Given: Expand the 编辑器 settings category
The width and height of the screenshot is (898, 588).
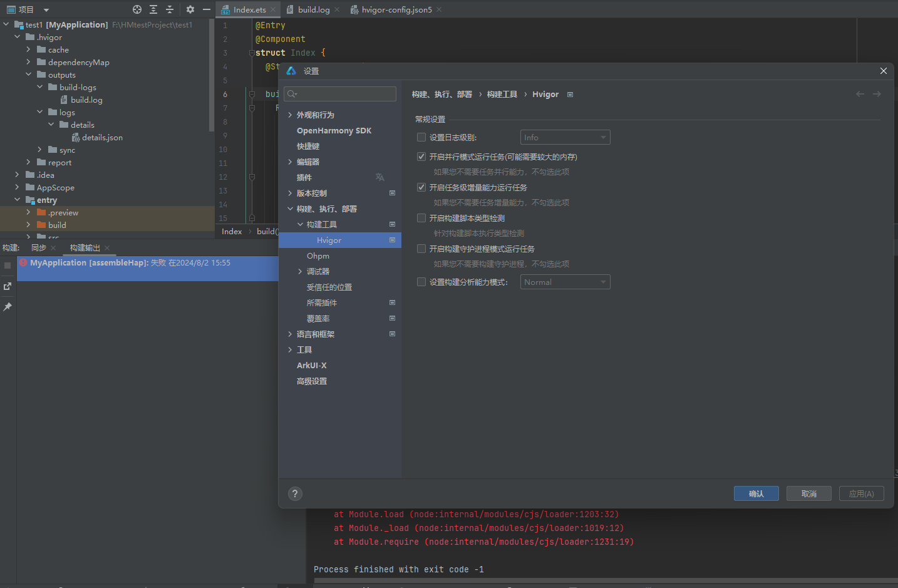Looking at the screenshot, I should click(x=290, y=162).
